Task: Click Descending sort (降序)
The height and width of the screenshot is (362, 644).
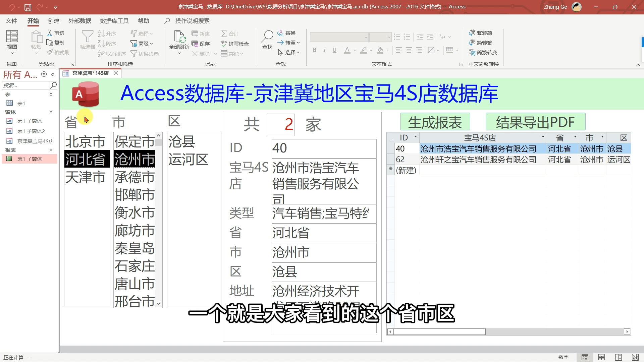Action: pyautogui.click(x=107, y=44)
